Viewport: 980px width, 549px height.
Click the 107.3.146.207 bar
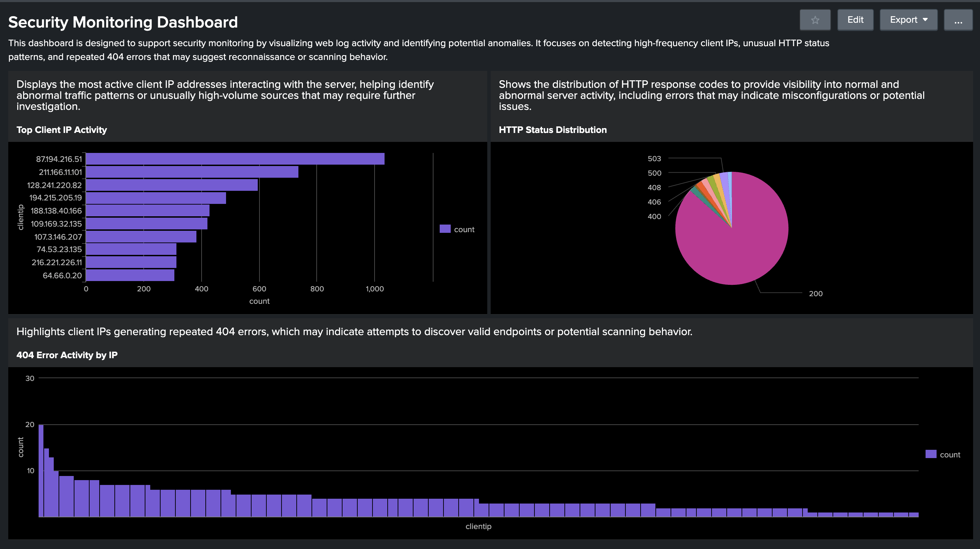141,237
